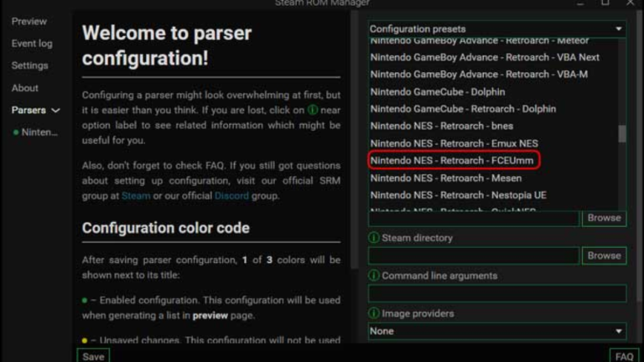The height and width of the screenshot is (362, 644).
Task: Open the Preview page in sidebar
Action: point(29,21)
